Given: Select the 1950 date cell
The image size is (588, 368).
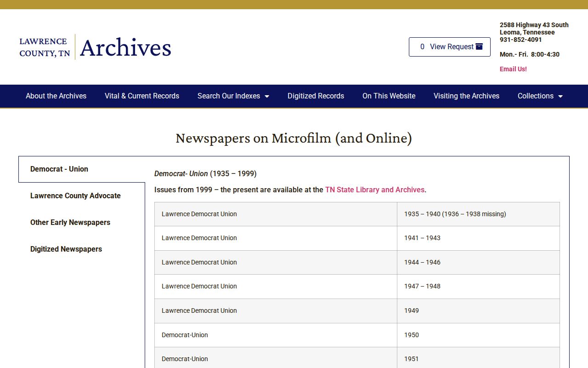Looking at the screenshot, I should tap(478, 335).
